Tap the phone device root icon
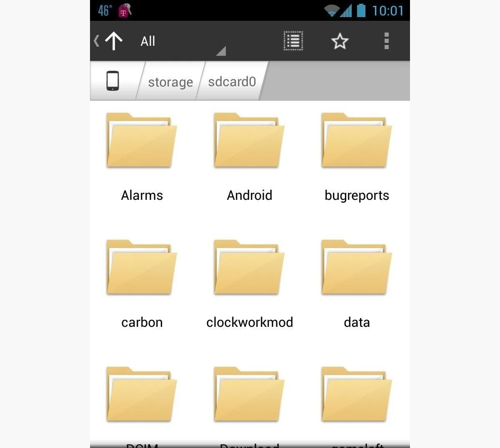 coord(113,81)
